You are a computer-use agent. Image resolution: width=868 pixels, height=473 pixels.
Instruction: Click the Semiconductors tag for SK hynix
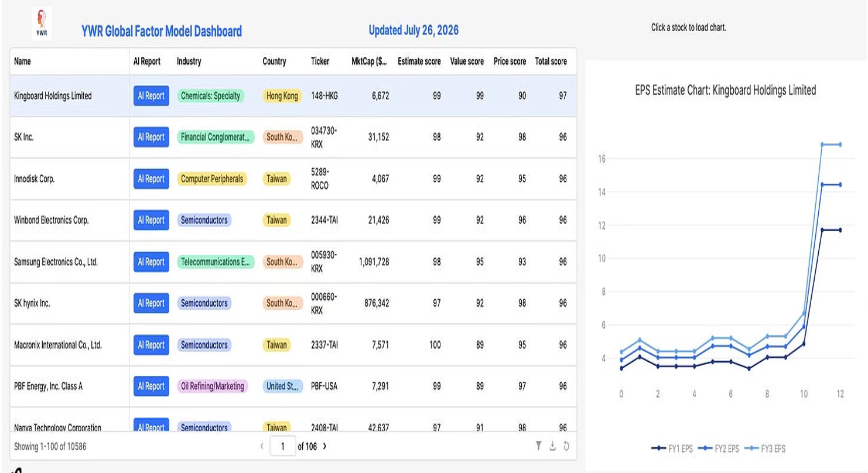pos(204,303)
